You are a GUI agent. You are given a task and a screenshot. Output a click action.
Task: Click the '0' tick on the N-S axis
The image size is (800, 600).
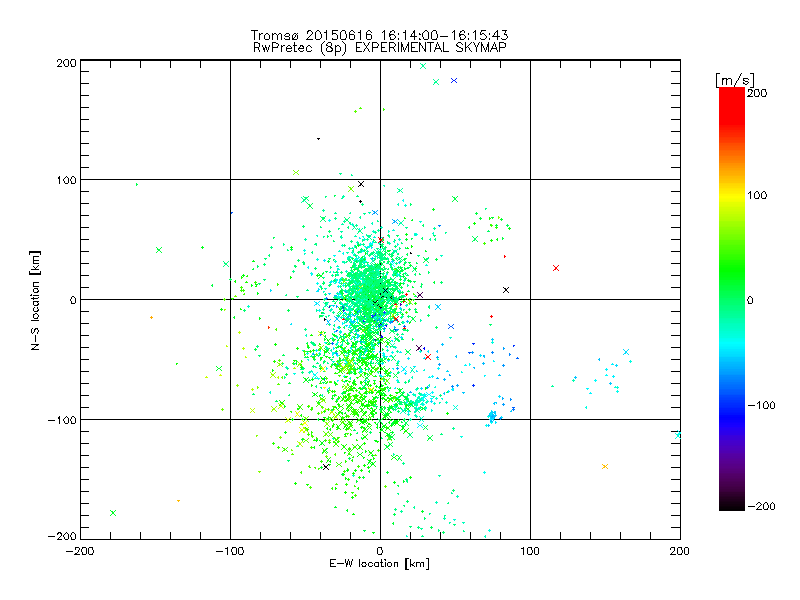(73, 300)
